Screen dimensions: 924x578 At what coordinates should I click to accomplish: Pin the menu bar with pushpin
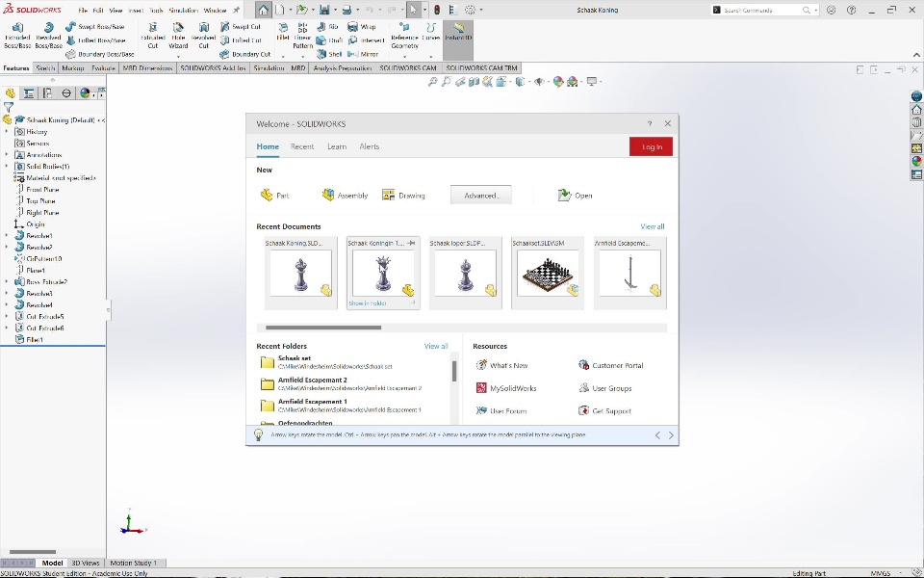pos(237,10)
